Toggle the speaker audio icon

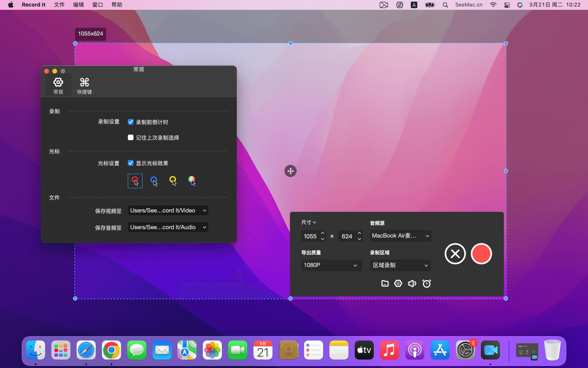point(412,283)
